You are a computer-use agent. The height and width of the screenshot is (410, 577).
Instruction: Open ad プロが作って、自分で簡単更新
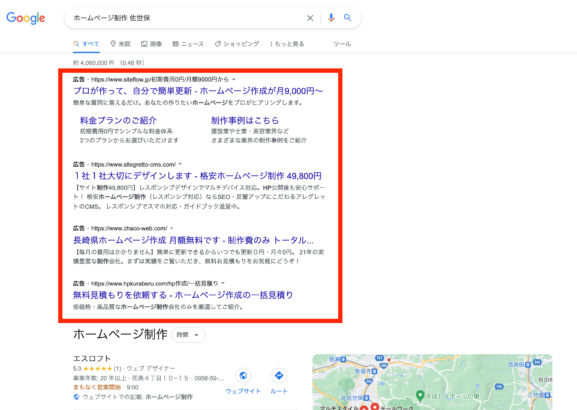pos(198,91)
